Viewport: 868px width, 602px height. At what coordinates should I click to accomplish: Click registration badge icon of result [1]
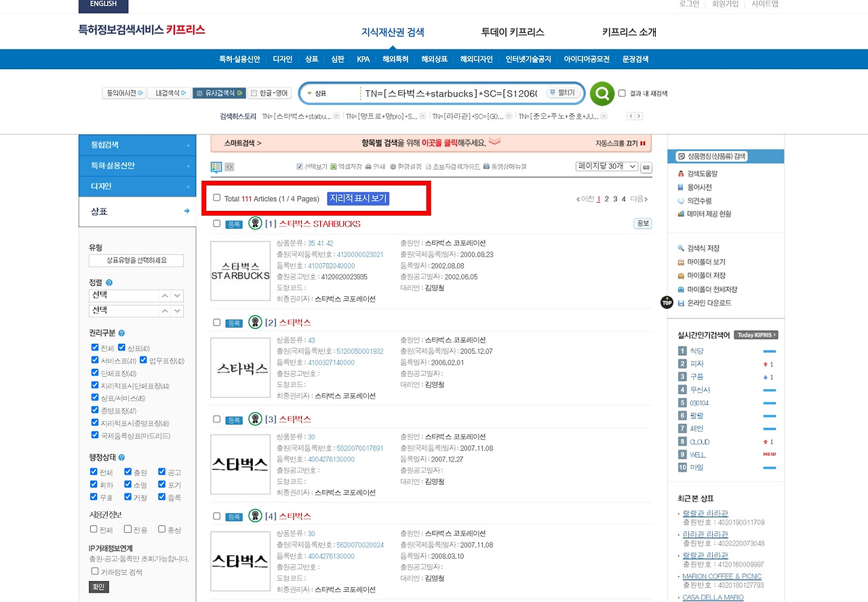pyautogui.click(x=255, y=223)
